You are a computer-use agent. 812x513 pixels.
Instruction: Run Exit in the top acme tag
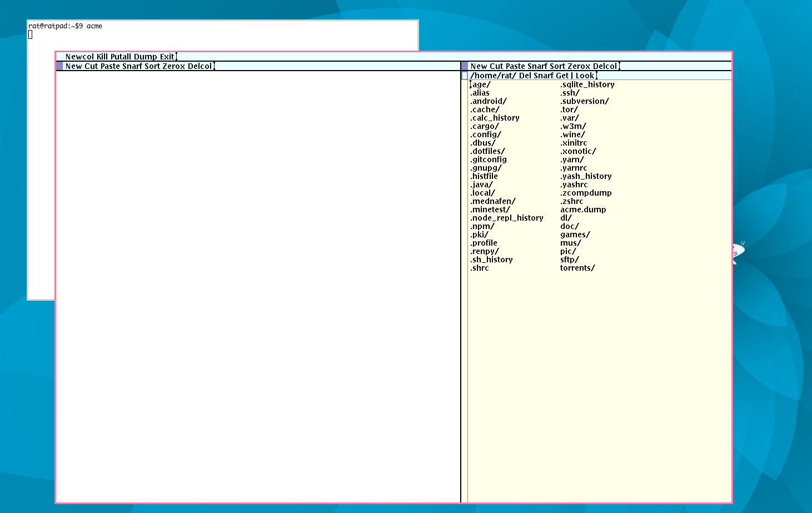pos(167,57)
